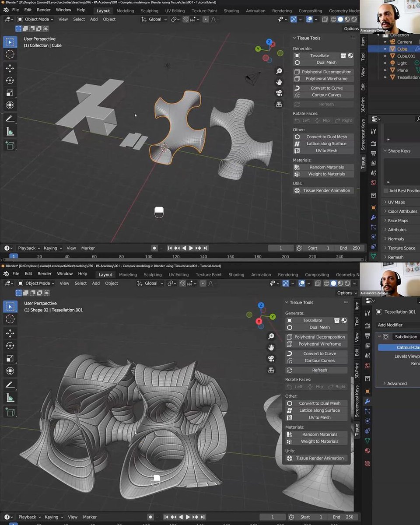
Task: Switch to the Modeling workspace tab
Action: (x=126, y=11)
